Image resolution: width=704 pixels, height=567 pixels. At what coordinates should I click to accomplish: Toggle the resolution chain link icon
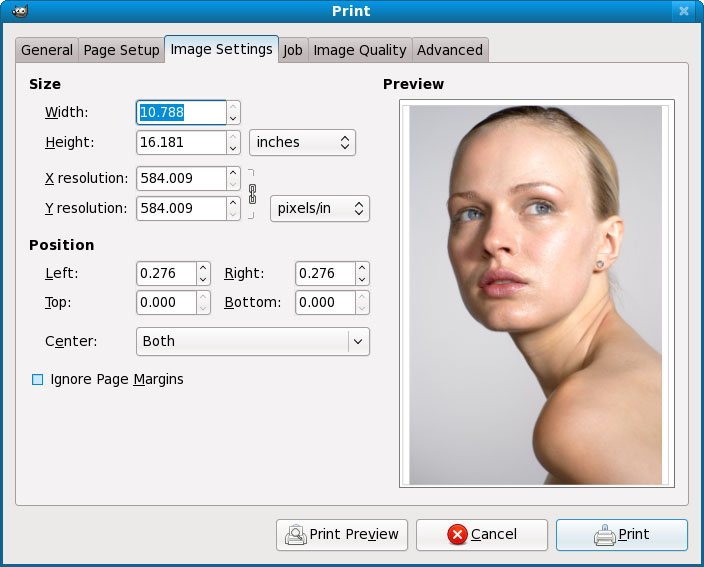[x=252, y=193]
